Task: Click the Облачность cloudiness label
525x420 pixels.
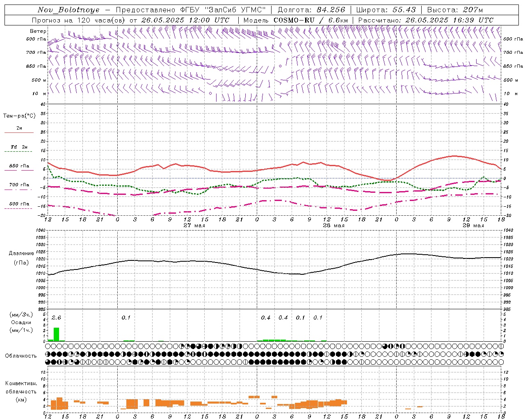Action: pos(21,356)
